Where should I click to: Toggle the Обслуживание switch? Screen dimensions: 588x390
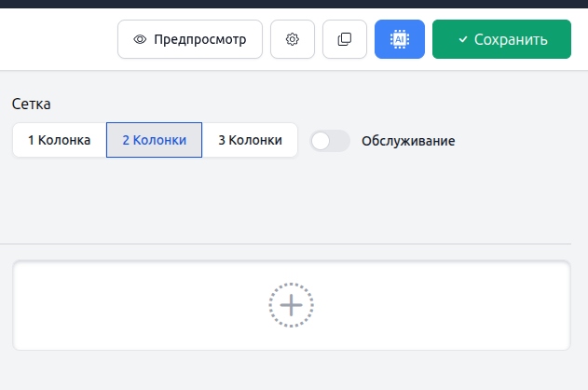330,141
